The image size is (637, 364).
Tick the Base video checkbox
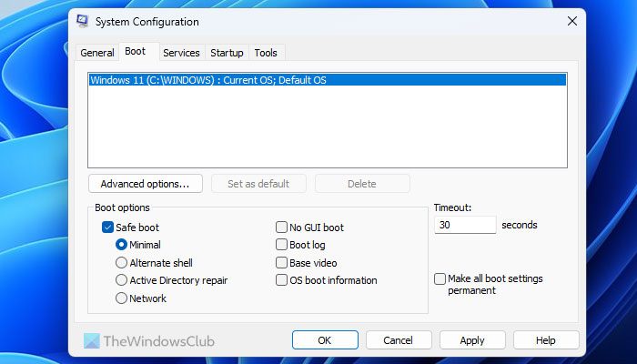pos(281,263)
